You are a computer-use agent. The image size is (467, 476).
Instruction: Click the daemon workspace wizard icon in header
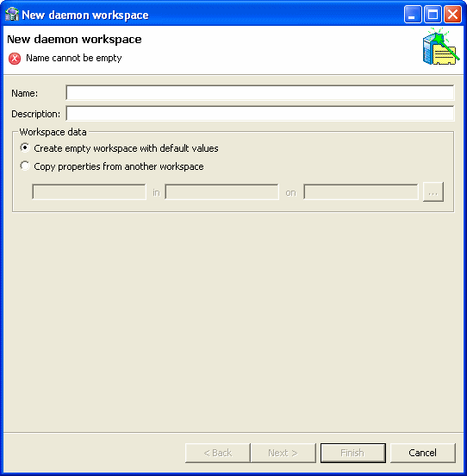(441, 47)
